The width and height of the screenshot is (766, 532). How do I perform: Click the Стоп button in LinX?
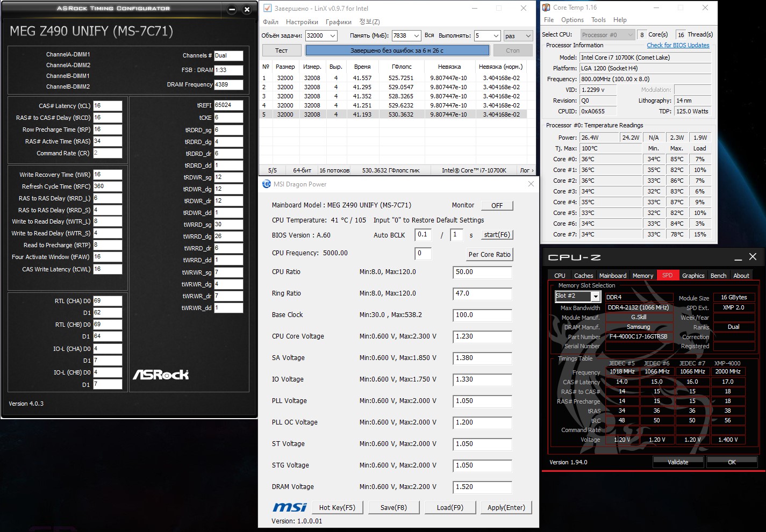[513, 51]
